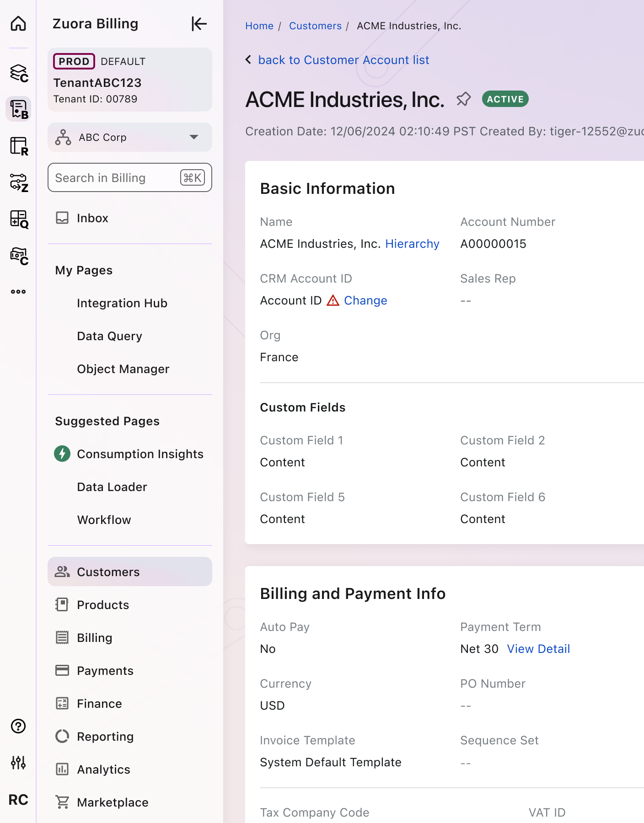Open the Help question mark icon
Image resolution: width=644 pixels, height=823 pixels.
[x=18, y=726]
